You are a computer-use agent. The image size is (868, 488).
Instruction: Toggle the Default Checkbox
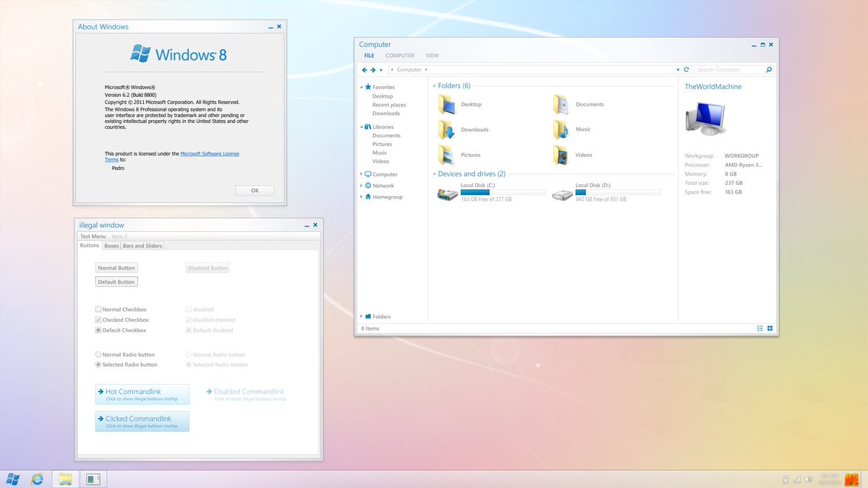98,330
